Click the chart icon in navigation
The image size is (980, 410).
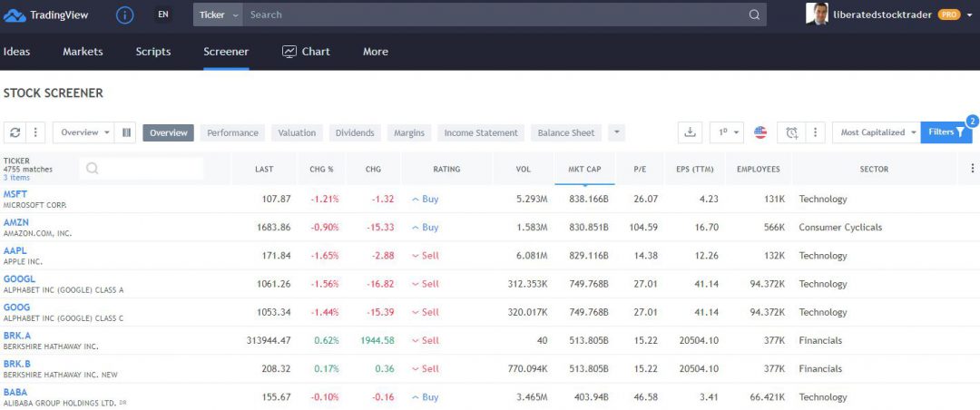click(x=289, y=52)
